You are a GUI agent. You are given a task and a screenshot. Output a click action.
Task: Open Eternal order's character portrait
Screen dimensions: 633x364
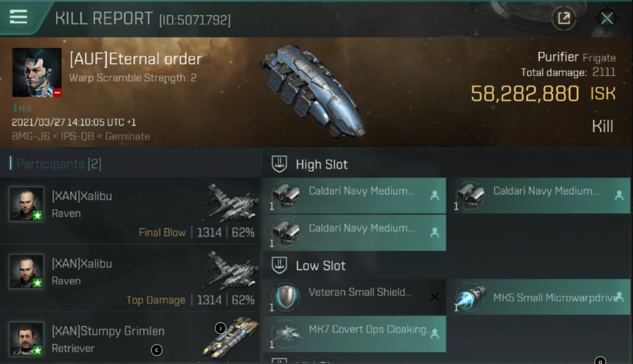point(37,72)
